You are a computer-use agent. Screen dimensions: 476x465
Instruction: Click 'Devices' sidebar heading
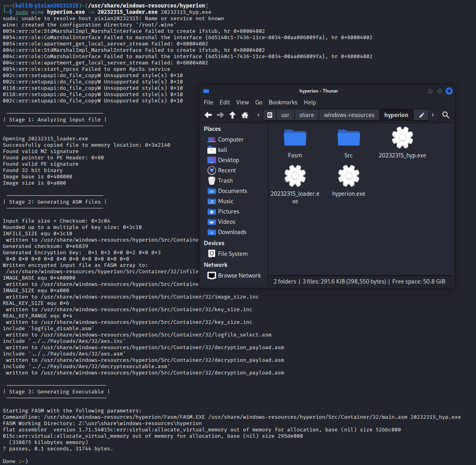(214, 243)
